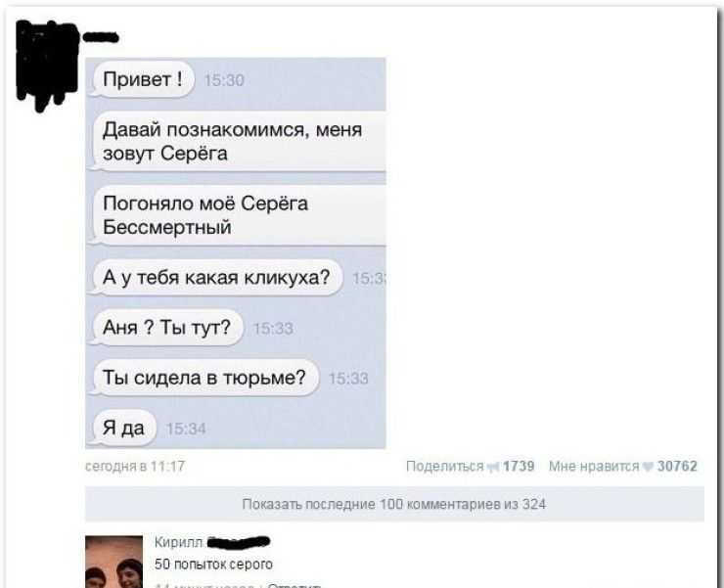Click the Ответить reply link under the comment
This screenshot has height=588, width=724.
click(294, 585)
